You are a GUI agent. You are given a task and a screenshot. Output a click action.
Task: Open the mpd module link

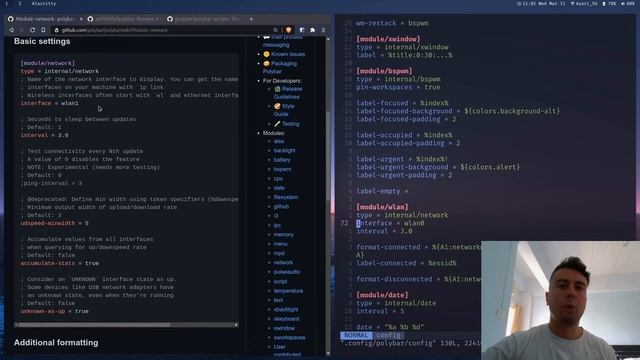coord(279,253)
